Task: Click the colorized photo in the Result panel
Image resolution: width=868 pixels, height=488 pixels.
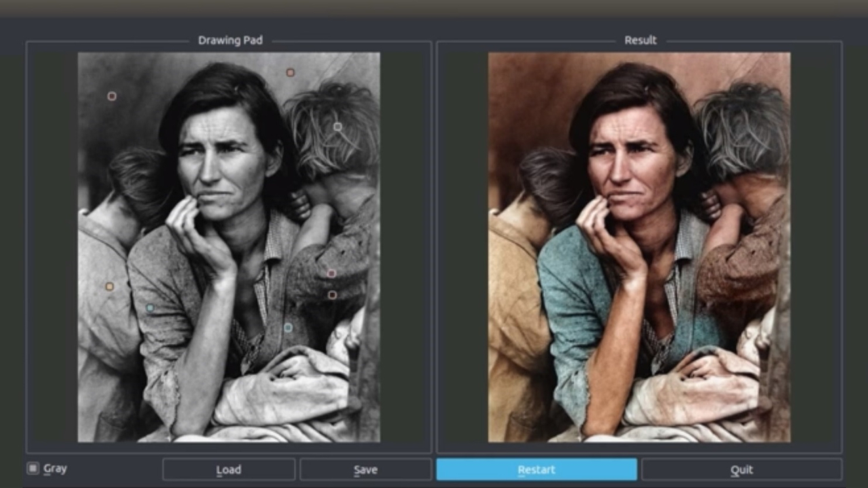Action: coord(639,247)
